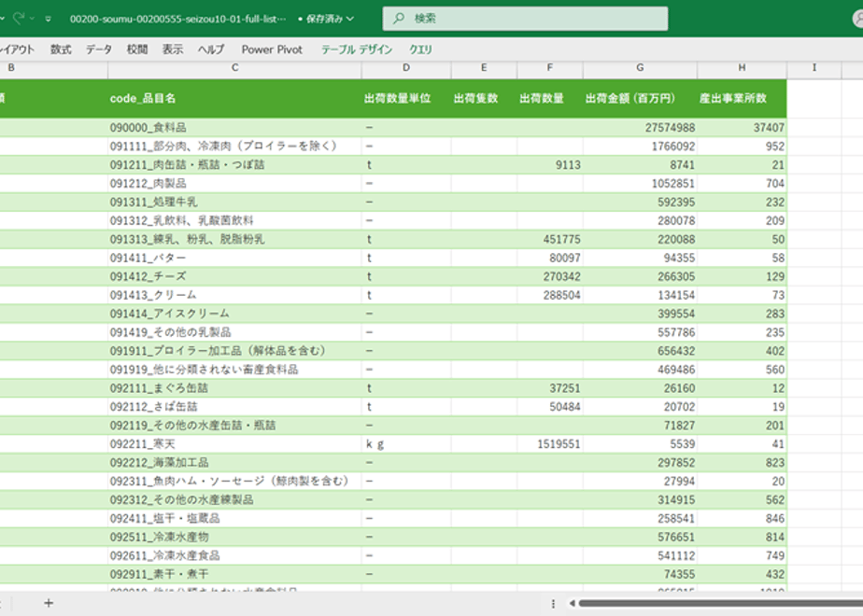Viewport: 863px width, 616px height.
Task: Select cell 090000_食料品
Action: pyautogui.click(x=235, y=128)
